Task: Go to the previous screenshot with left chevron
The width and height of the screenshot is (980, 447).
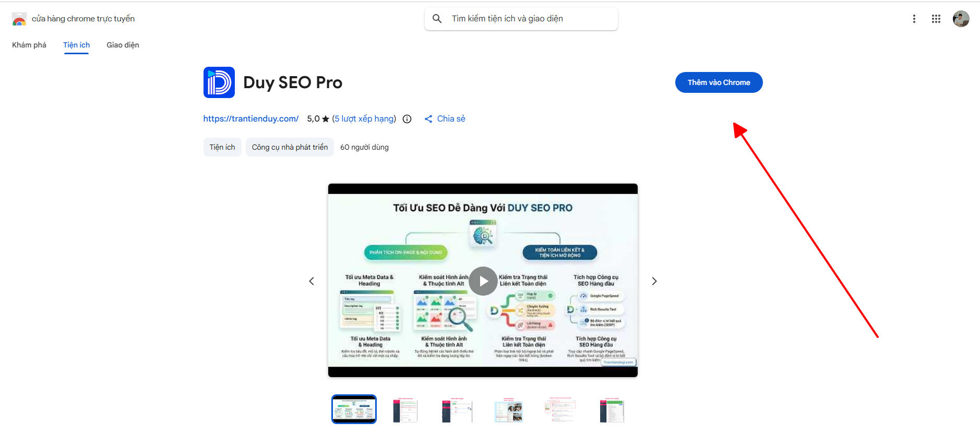Action: (312, 281)
